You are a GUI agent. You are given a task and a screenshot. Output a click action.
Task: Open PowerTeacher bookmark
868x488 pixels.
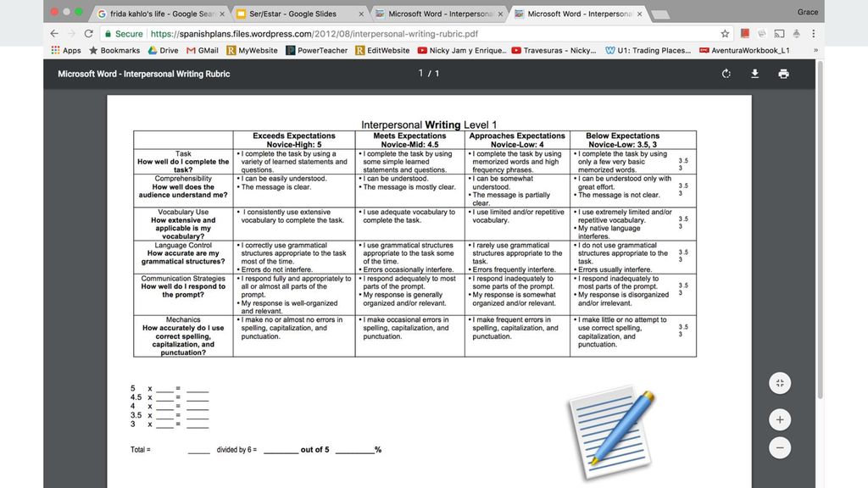coord(317,50)
